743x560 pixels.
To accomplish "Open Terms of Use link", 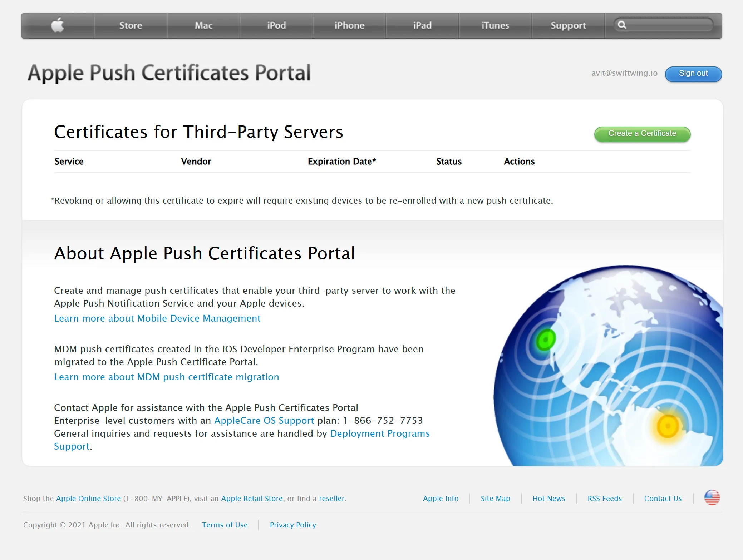I will click(x=225, y=525).
